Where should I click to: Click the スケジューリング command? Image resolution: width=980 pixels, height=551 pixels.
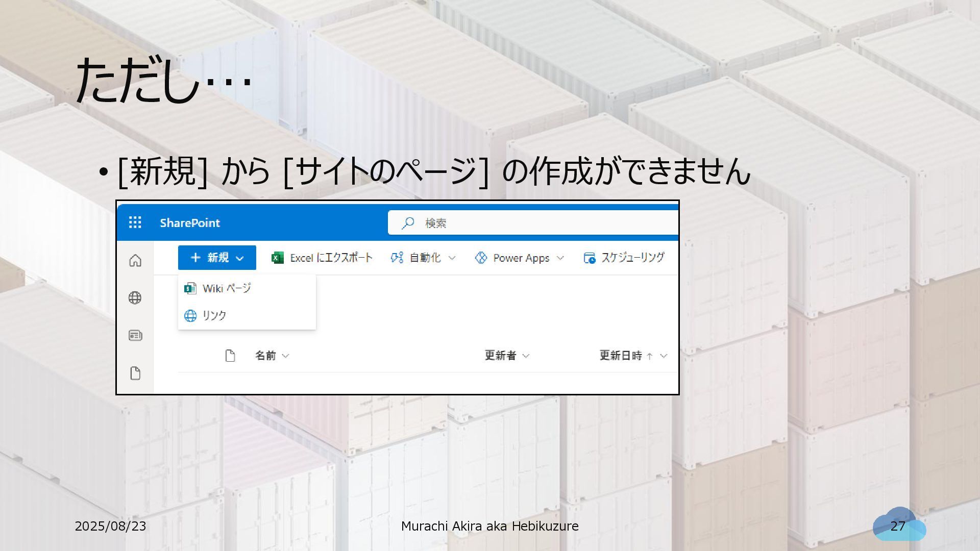624,258
